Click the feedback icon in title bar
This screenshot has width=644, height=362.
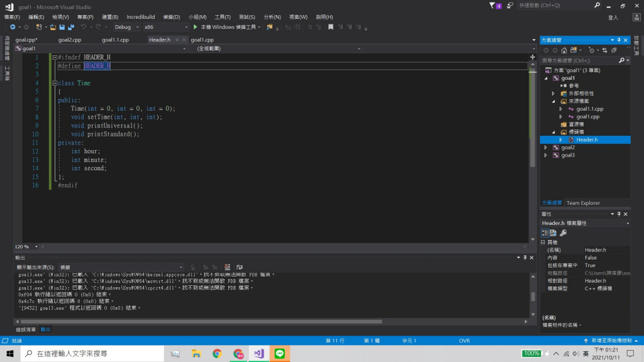click(510, 6)
